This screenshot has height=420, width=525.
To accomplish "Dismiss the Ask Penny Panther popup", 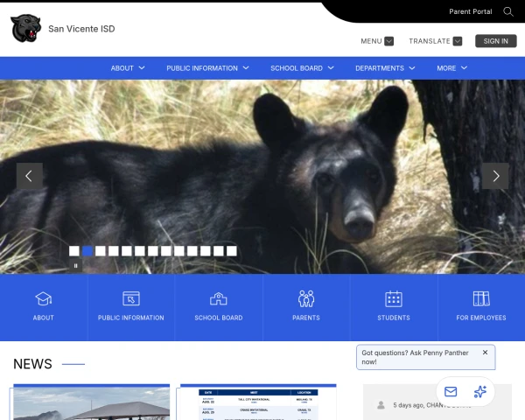I will 485,353.
